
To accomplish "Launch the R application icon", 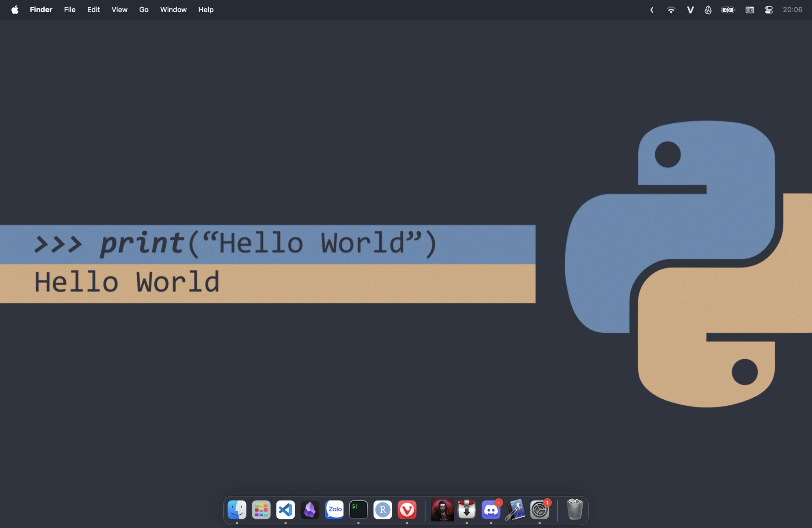I will [x=383, y=510].
